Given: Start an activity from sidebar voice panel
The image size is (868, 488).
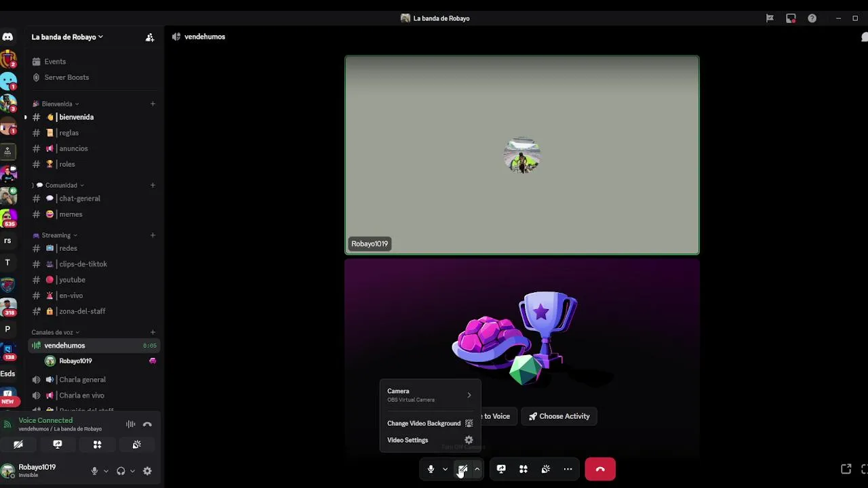Looking at the screenshot, I should tap(97, 445).
